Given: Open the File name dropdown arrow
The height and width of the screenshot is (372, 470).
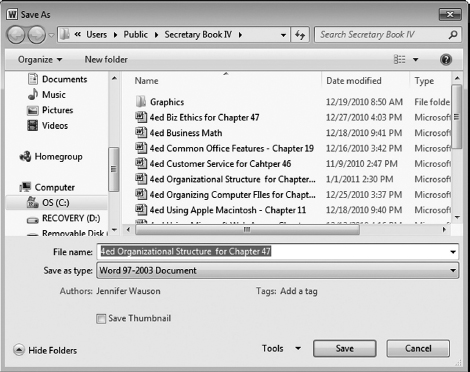Looking at the screenshot, I should tap(453, 252).
